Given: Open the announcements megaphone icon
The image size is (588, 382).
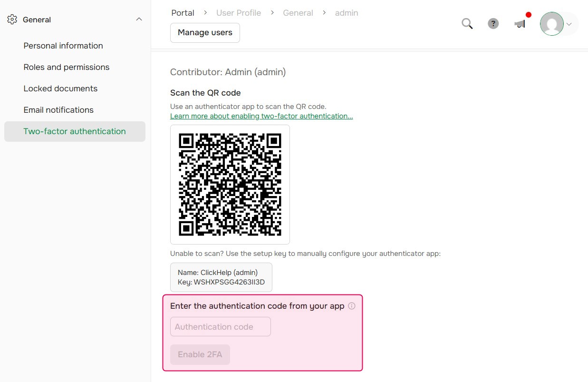Looking at the screenshot, I should [x=520, y=24].
